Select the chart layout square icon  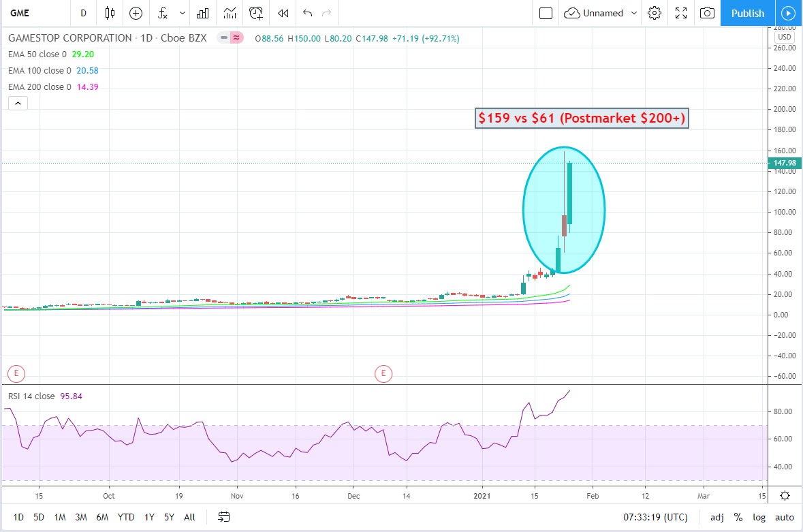tap(546, 14)
